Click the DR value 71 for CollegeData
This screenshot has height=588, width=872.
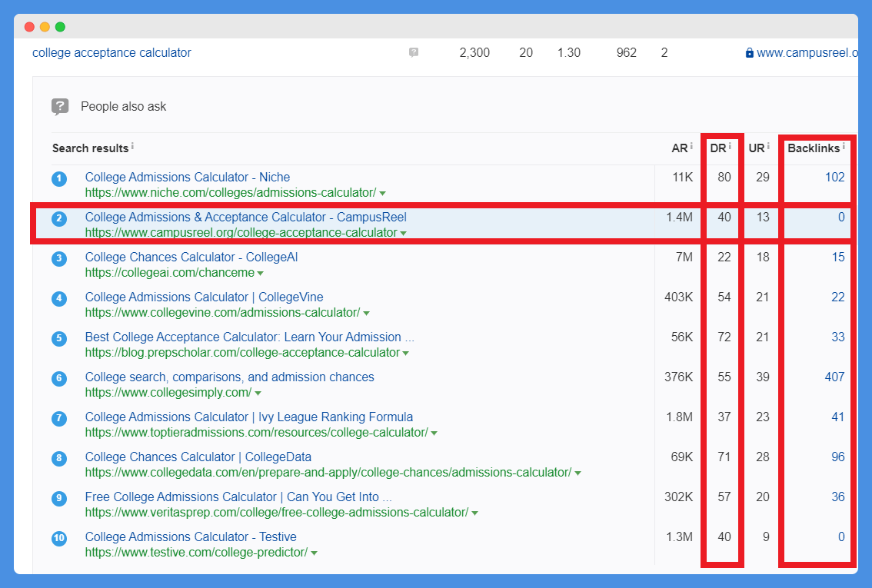pos(724,457)
